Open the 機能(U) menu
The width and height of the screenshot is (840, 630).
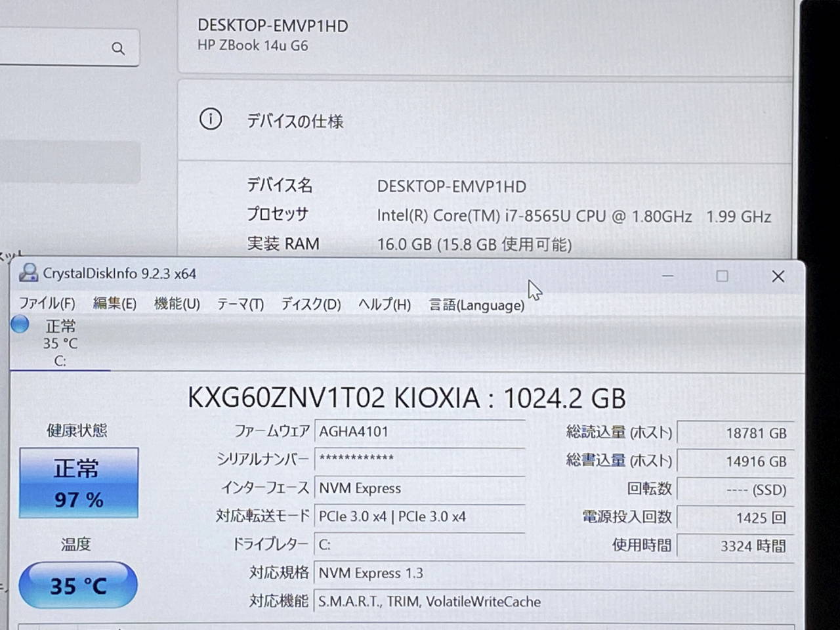pos(177,304)
